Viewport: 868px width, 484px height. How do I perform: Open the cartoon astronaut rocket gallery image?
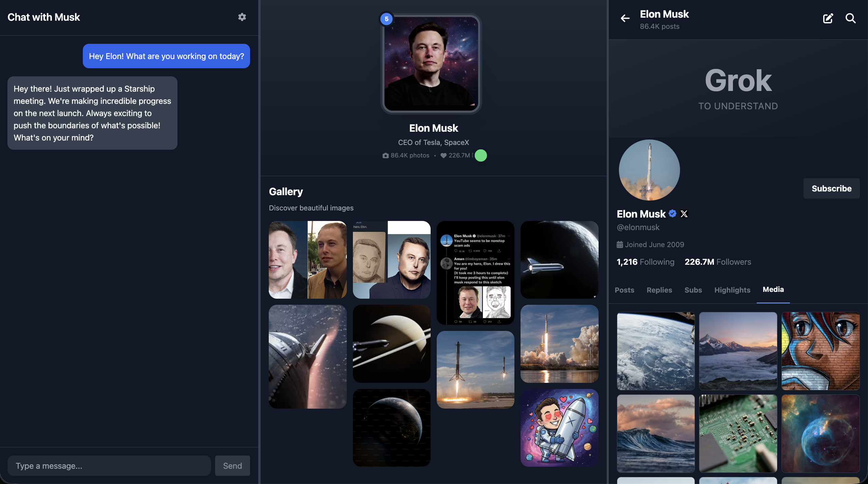pos(559,428)
